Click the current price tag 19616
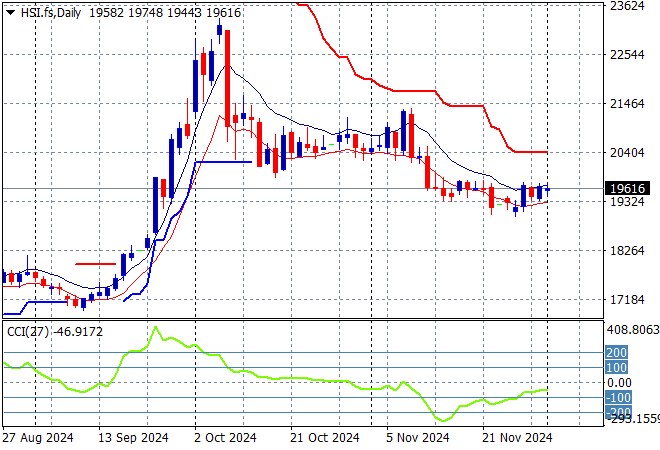 pyautogui.click(x=627, y=188)
